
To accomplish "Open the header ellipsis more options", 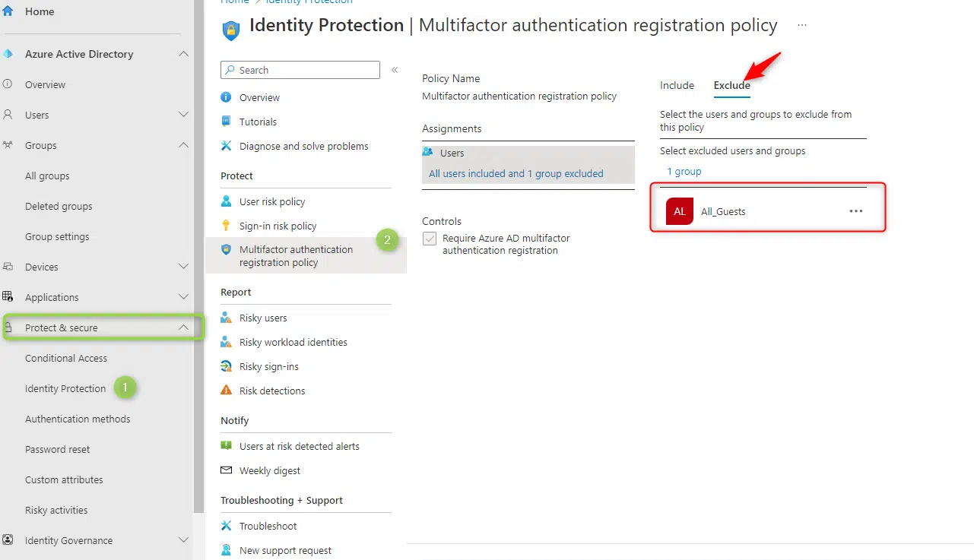I will [802, 26].
